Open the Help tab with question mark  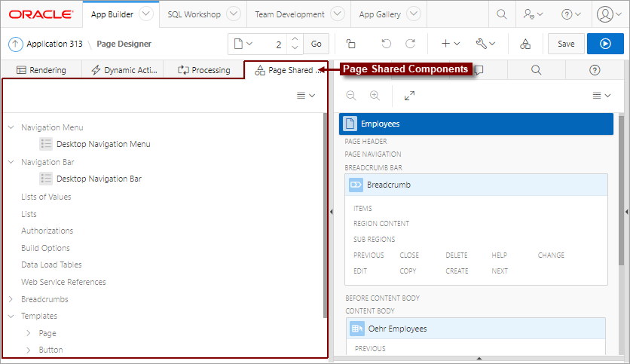[595, 70]
